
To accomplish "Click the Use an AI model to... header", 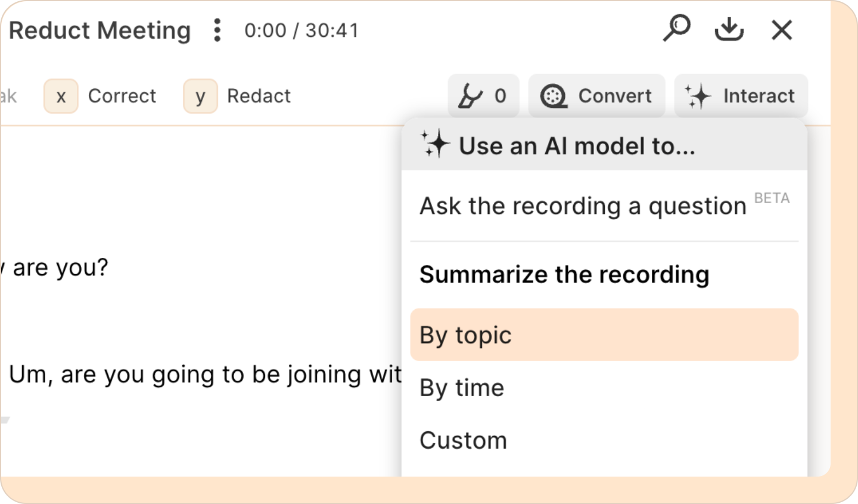I will pos(604,145).
